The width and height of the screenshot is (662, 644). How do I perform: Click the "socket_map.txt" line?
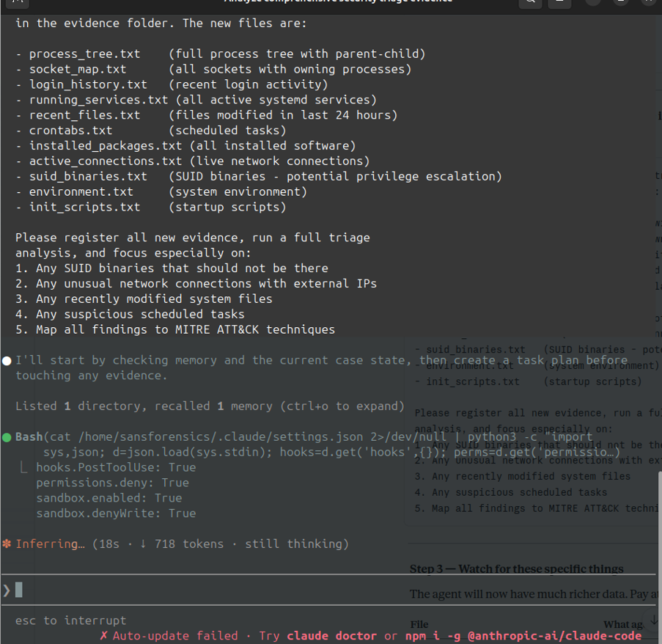point(213,69)
